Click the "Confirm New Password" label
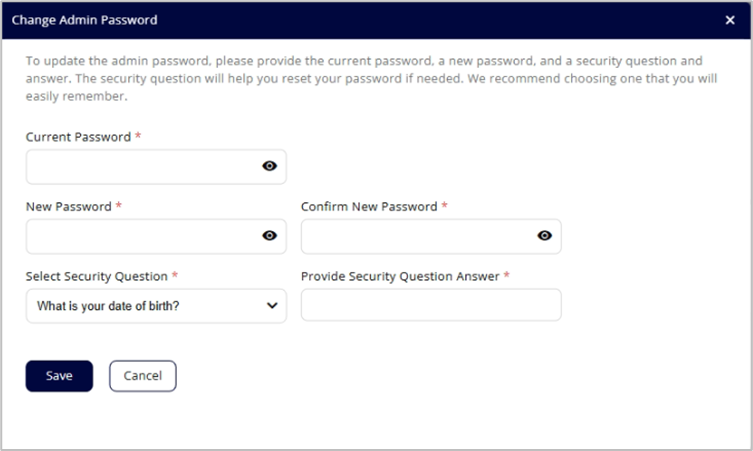Screen dimensions: 753x451 [369, 206]
